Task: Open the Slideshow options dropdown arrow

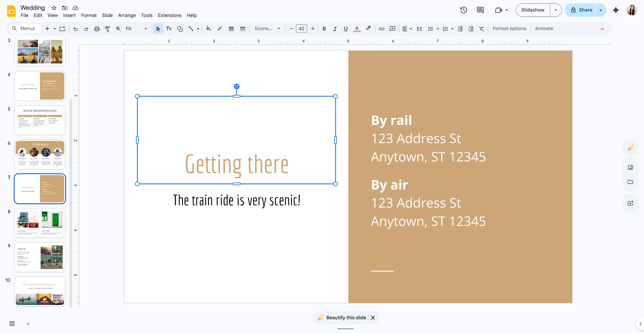Action: click(x=556, y=10)
